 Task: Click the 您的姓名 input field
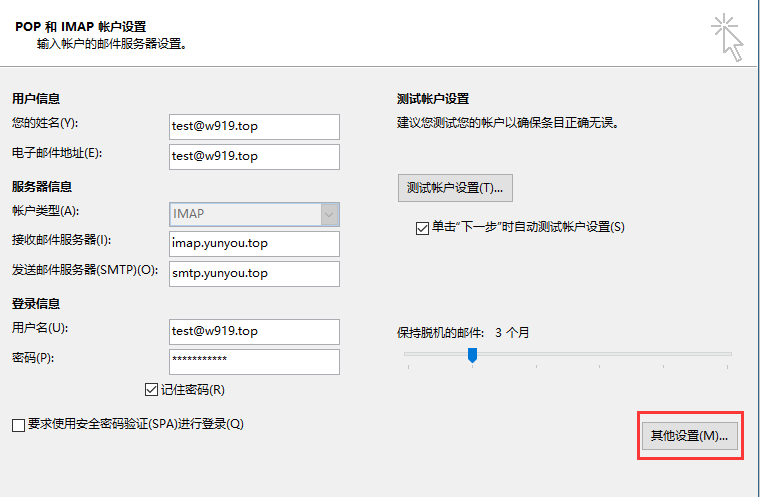tap(254, 126)
